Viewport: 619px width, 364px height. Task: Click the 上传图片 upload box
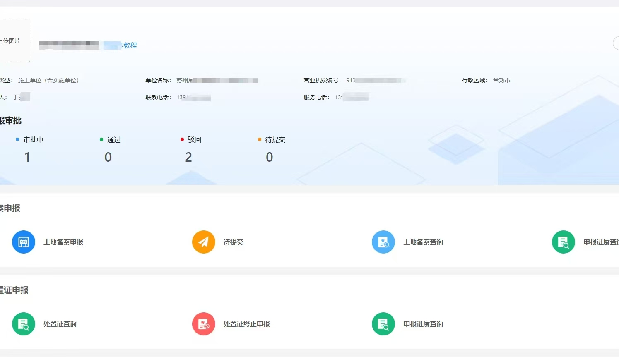coord(12,41)
